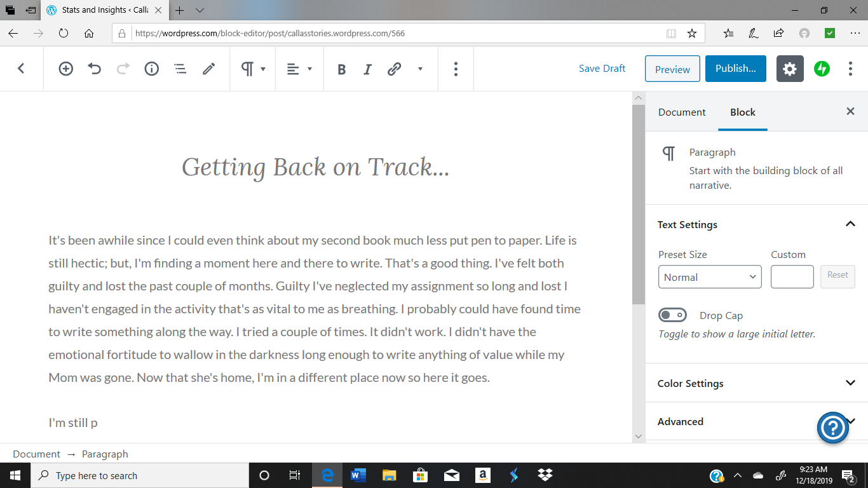Click the Save Draft link
The image size is (868, 488).
click(x=602, y=69)
